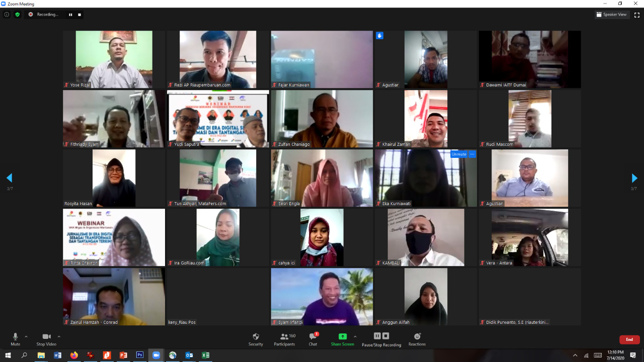Image resolution: width=644 pixels, height=362 pixels.
Task: Open Excel from the taskbar
Action: [205, 355]
